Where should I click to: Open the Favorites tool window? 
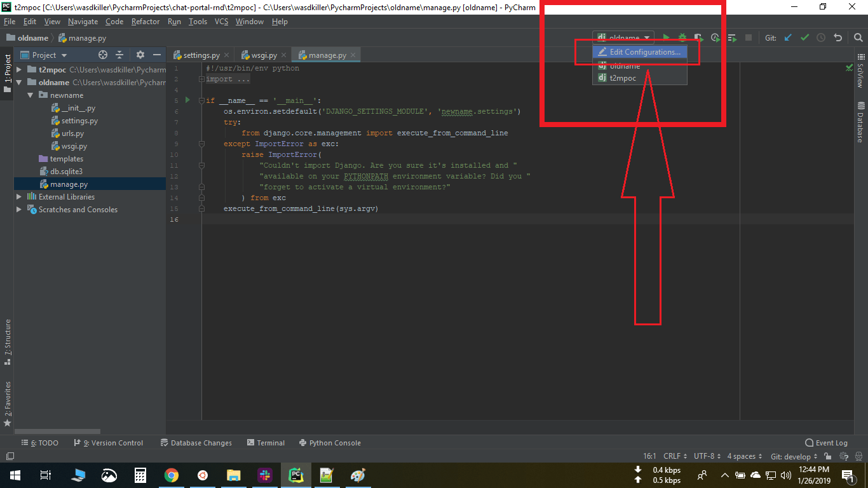[x=7, y=404]
